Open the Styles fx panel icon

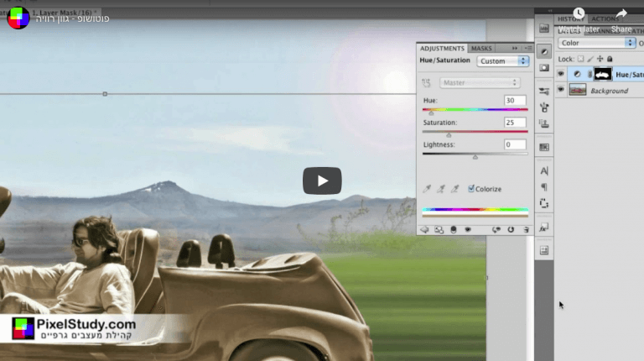coord(543,228)
